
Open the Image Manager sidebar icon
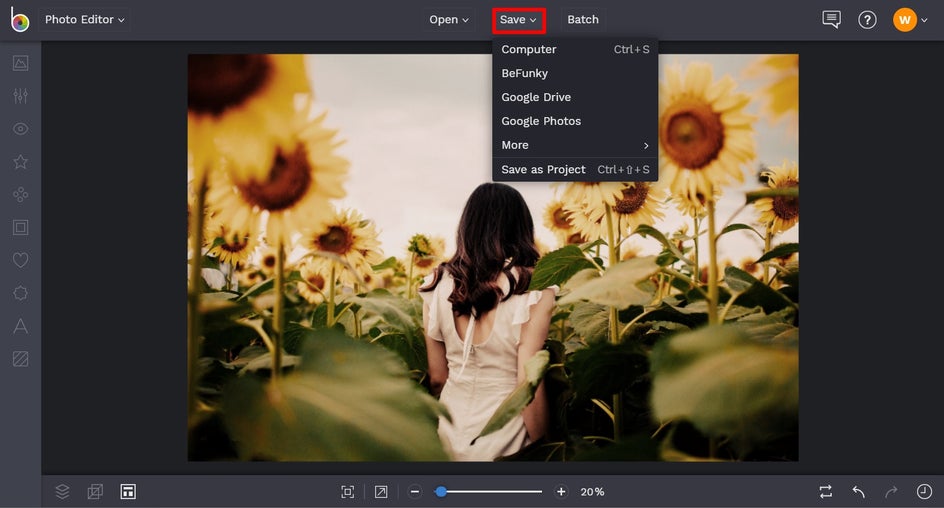[20, 63]
